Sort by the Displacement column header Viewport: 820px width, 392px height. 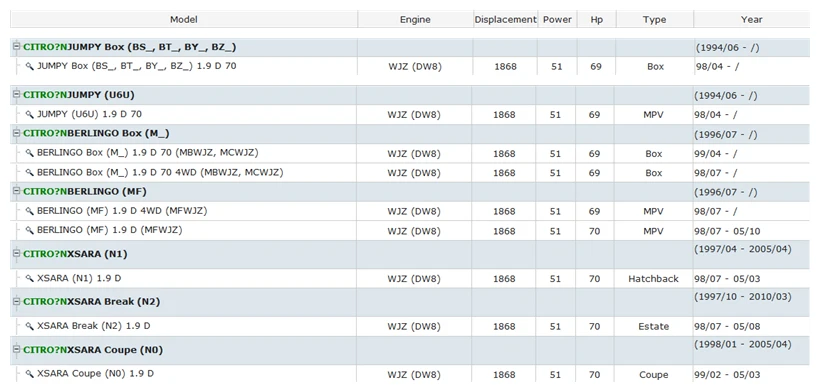[x=505, y=19]
